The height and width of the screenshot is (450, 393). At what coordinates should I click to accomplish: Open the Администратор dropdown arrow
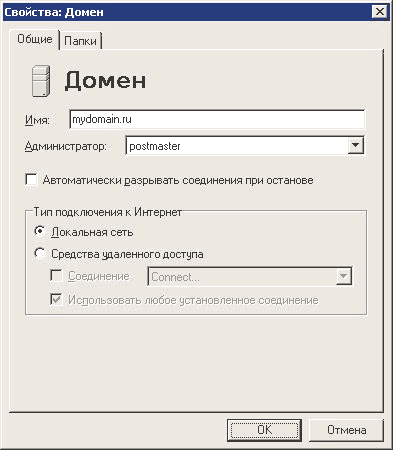(355, 146)
